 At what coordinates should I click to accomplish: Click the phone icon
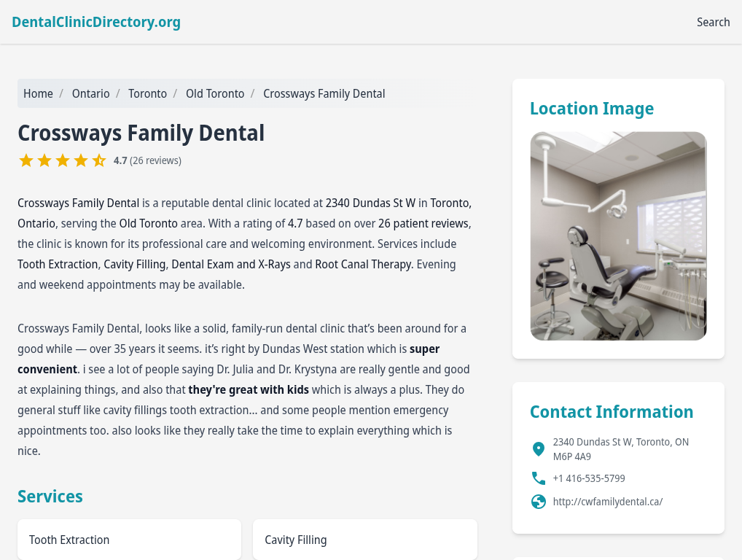click(x=539, y=478)
